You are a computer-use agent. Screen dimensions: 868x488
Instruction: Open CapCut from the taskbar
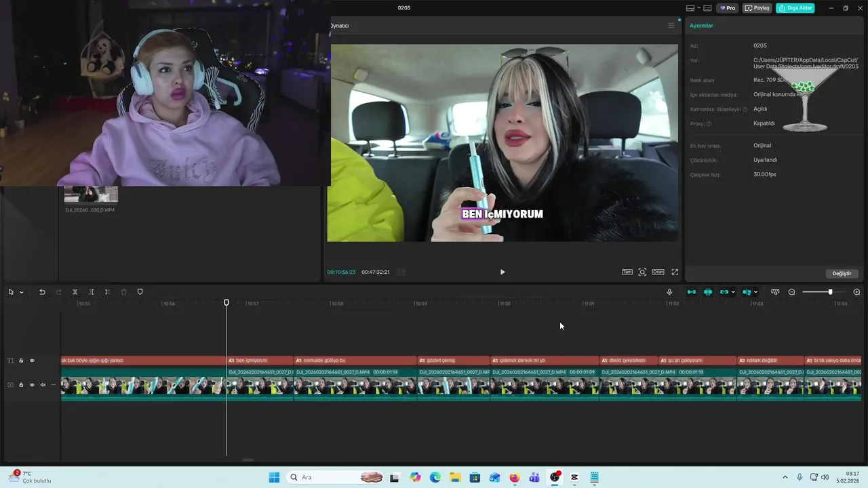[x=574, y=477]
